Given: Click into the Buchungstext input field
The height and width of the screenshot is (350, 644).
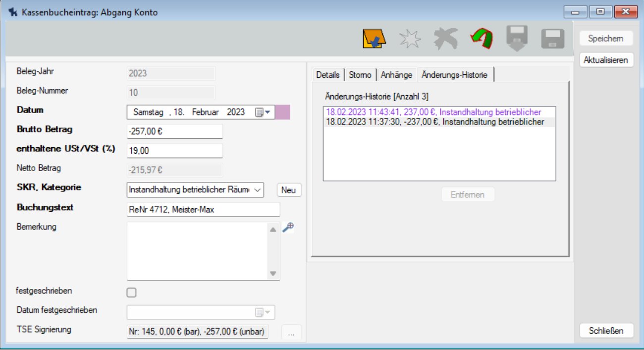Looking at the screenshot, I should [203, 210].
